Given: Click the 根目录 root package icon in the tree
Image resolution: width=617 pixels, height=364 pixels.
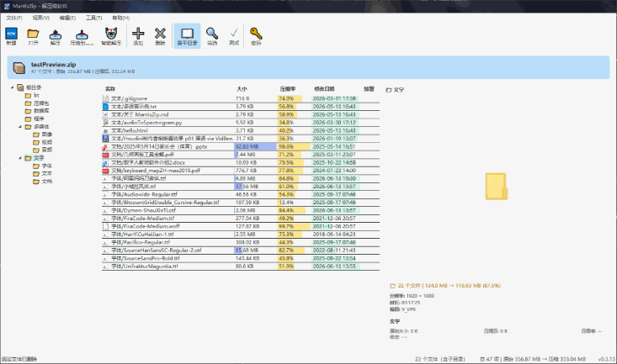Looking at the screenshot, I should [x=20, y=87].
